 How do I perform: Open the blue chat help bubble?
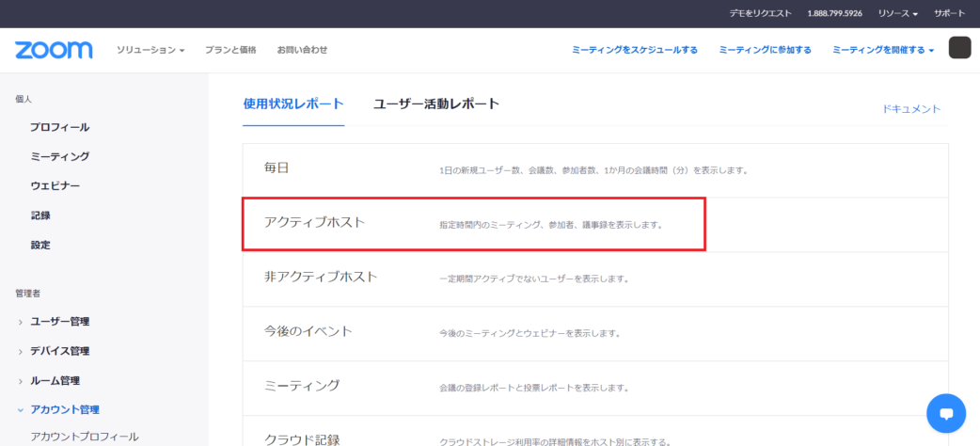(946, 413)
